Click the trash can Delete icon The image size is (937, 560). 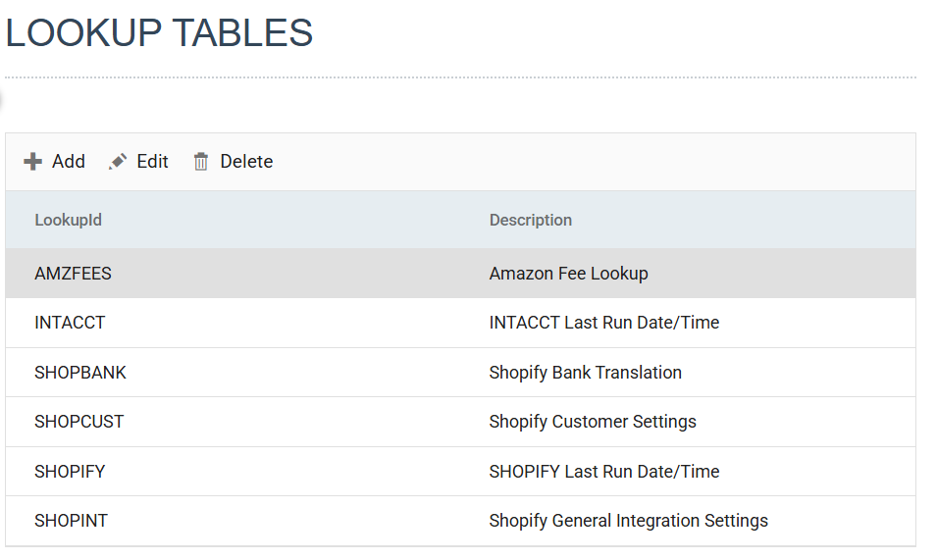[x=201, y=161]
